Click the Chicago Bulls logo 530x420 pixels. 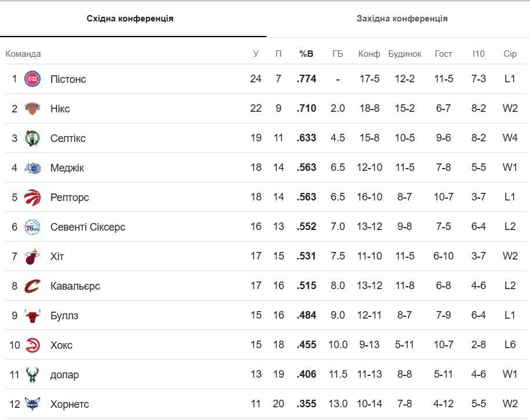click(x=32, y=316)
